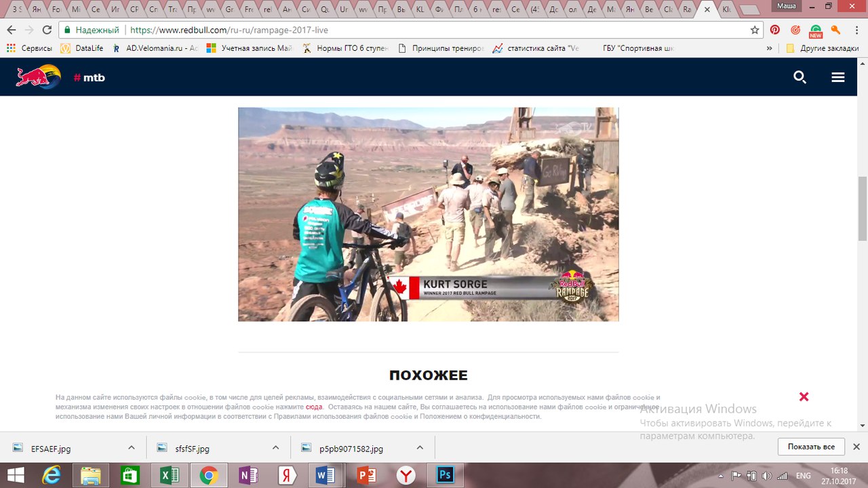Switch the ENG input language indicator
The width and height of the screenshot is (868, 488).
pos(804,476)
